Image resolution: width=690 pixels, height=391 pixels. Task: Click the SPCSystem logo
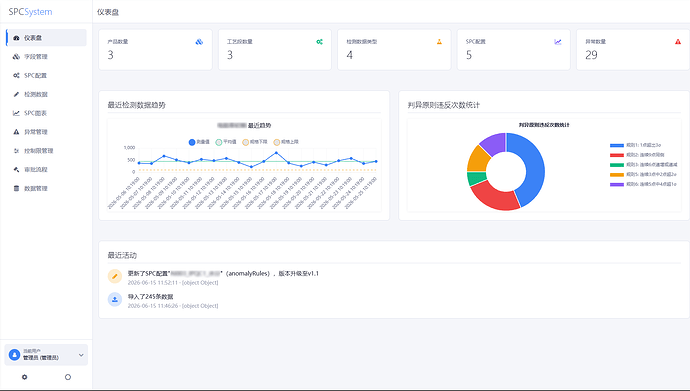30,12
